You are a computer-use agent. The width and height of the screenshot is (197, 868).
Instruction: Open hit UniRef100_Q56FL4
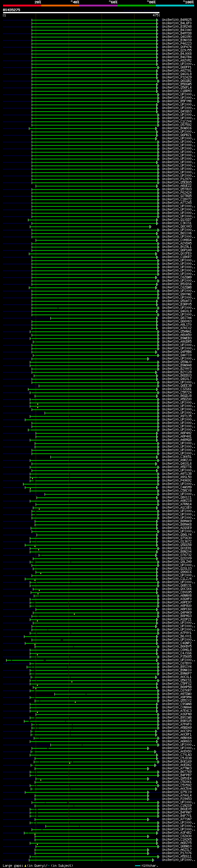[x=177, y=88]
